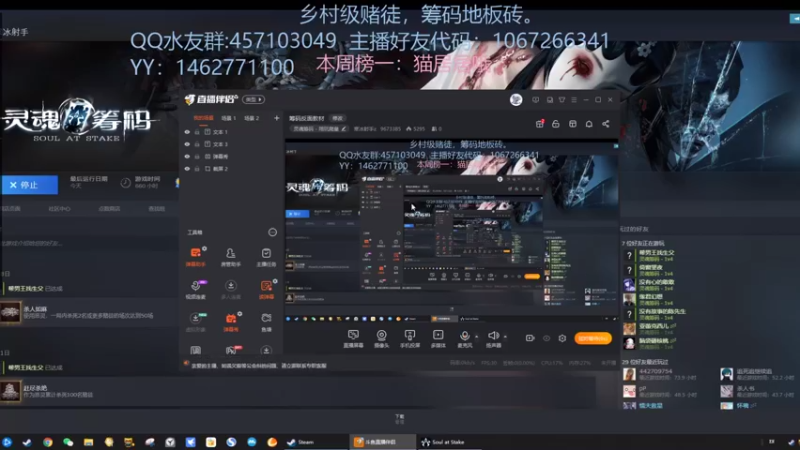Click the plus icon to add a scene
The height and width of the screenshot is (450, 800).
click(x=276, y=118)
